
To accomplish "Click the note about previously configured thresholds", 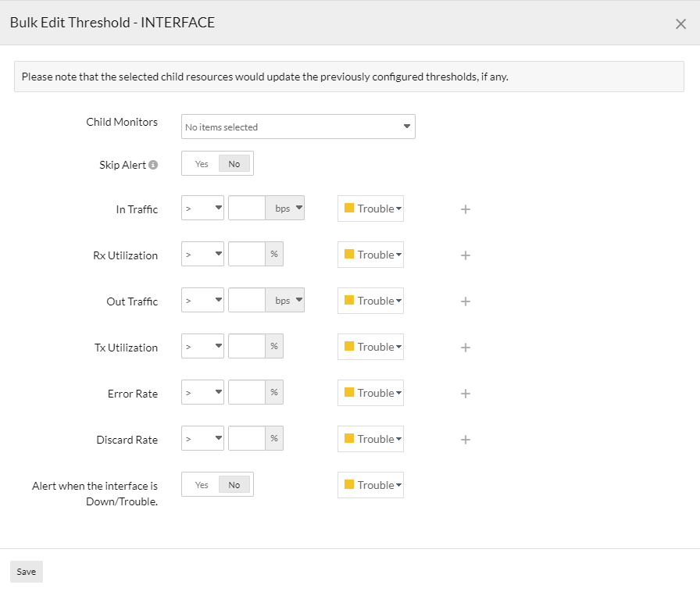I will click(x=265, y=77).
